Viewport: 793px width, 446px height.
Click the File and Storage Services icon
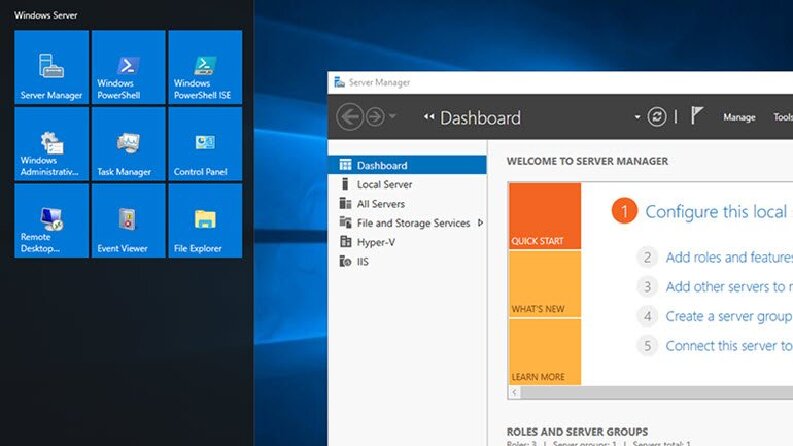click(x=345, y=222)
